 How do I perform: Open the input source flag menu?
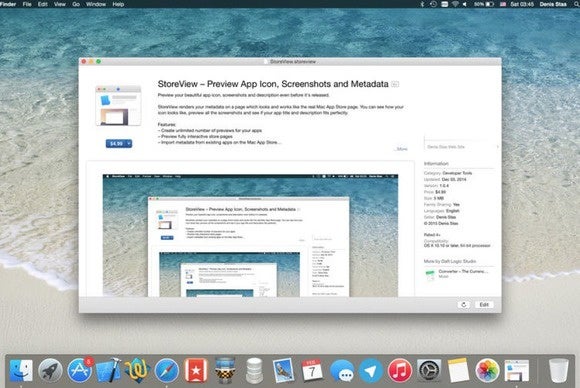503,4
